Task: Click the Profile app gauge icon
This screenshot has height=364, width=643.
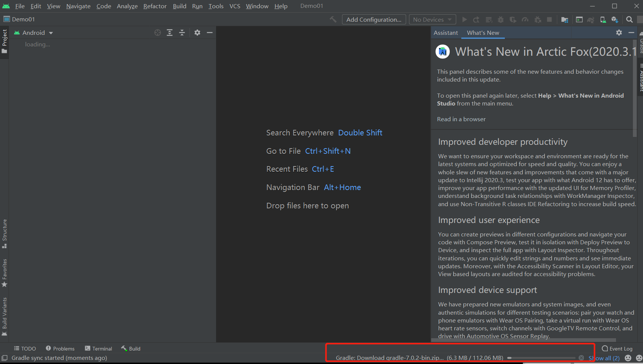Action: [525, 19]
